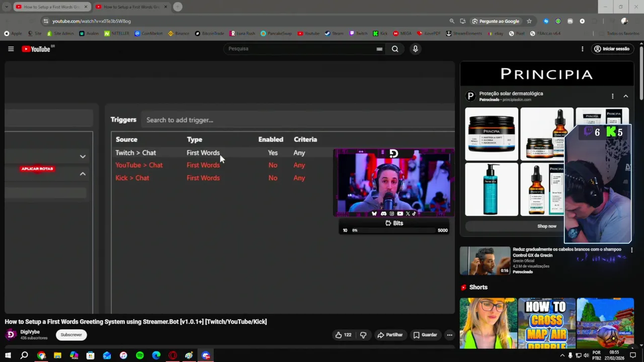Screen dimensions: 644x362
Task: Click the browser address bar URL
Action: (x=92, y=21)
